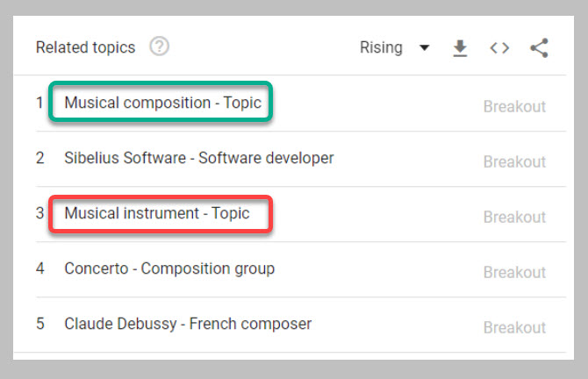Open Musical composition topic
The width and height of the screenshot is (588, 379).
[x=162, y=103]
